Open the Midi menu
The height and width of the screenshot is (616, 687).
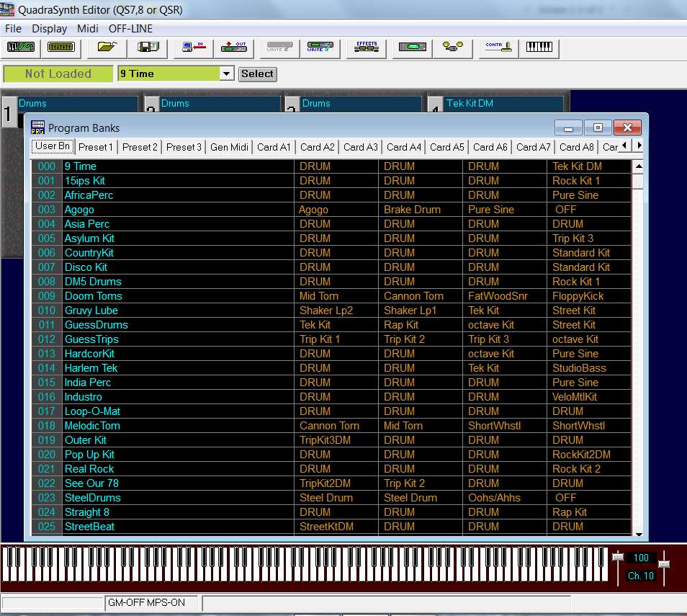click(88, 29)
